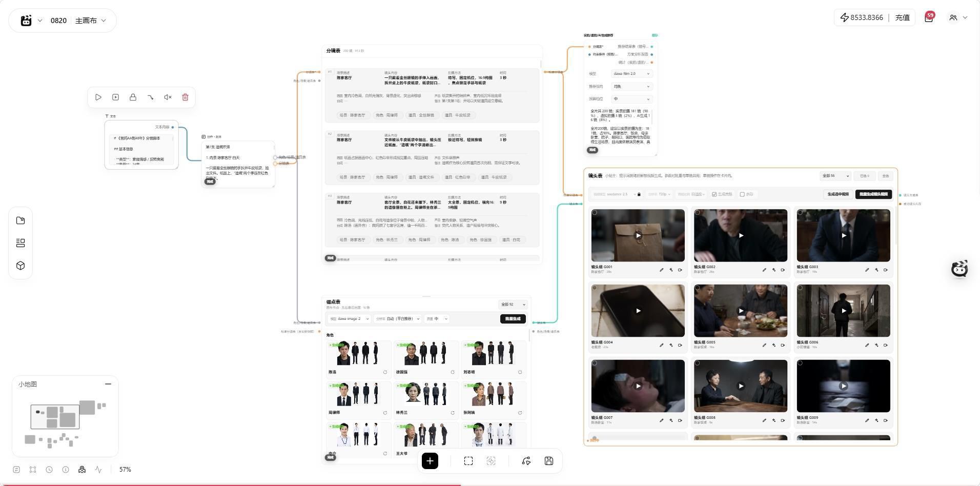The height and width of the screenshot is (486, 980).
Task: Play the 镜头组 G003 video thumbnail
Action: (x=844, y=235)
